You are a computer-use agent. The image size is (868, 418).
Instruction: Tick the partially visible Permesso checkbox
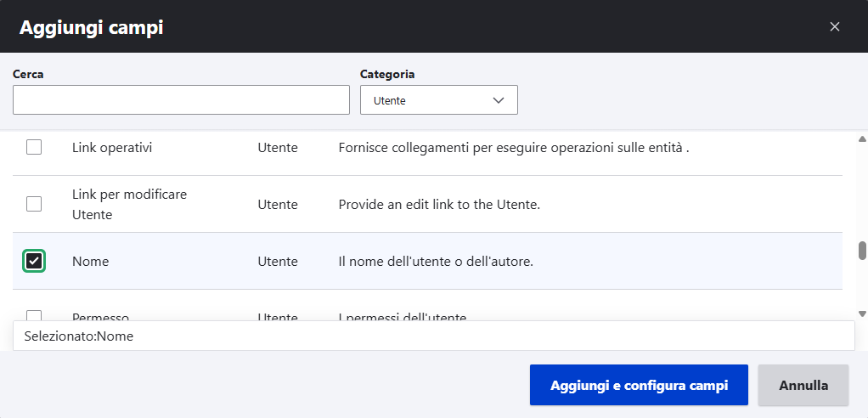(34, 316)
